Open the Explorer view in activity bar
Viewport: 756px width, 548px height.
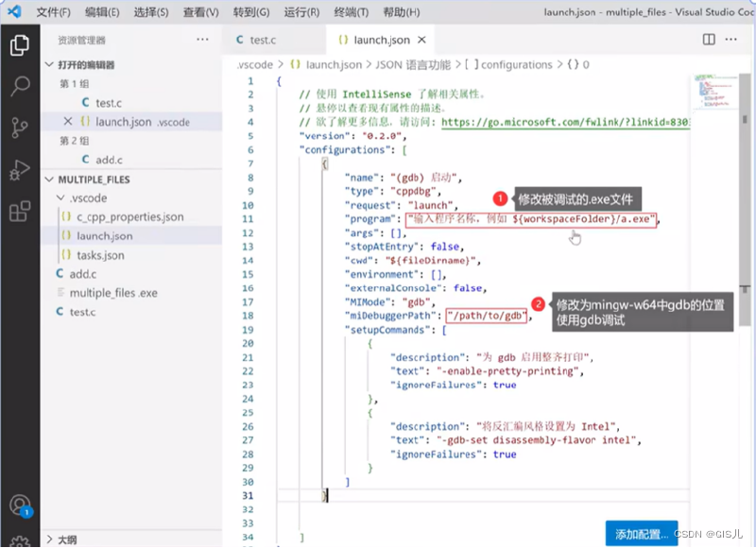pos(20,45)
